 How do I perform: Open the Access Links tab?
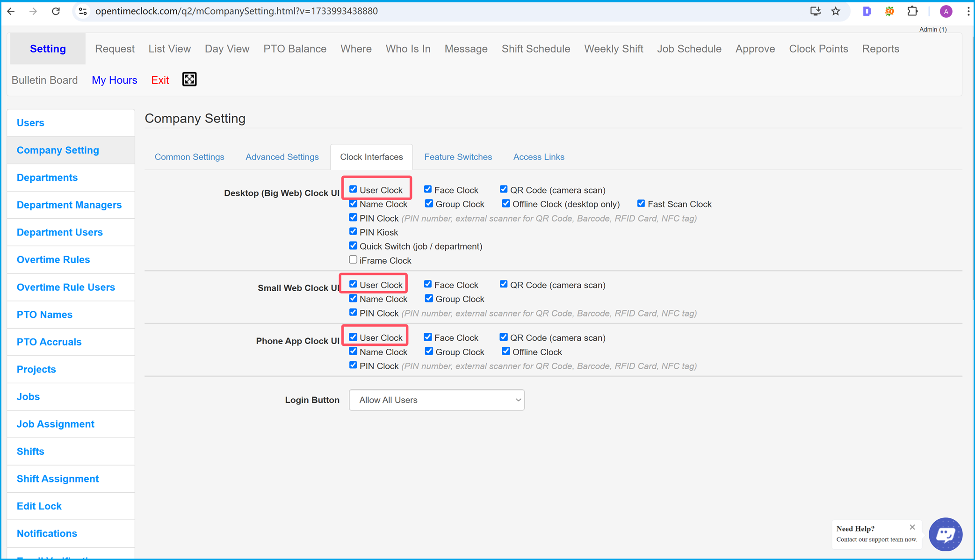[539, 157]
